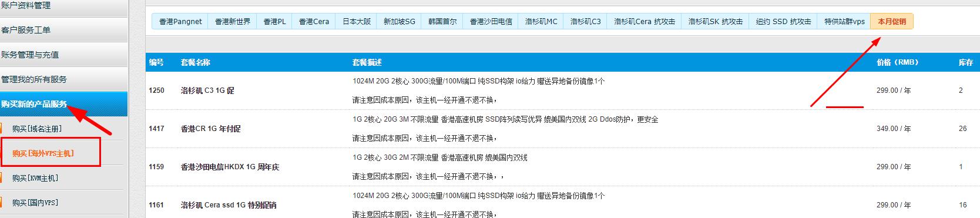This screenshot has width=980, height=218.
Task: Click stock value 2 for package 1250
Action: point(961,90)
